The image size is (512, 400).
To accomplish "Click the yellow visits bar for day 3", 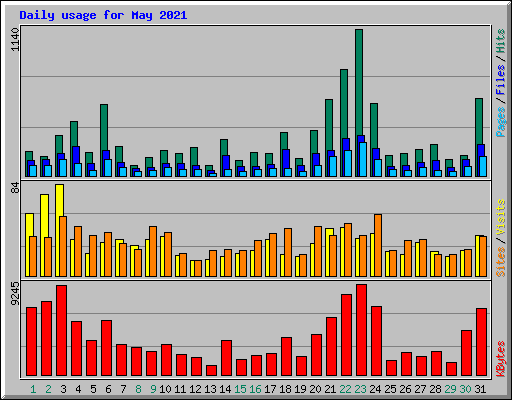I will (60, 200).
